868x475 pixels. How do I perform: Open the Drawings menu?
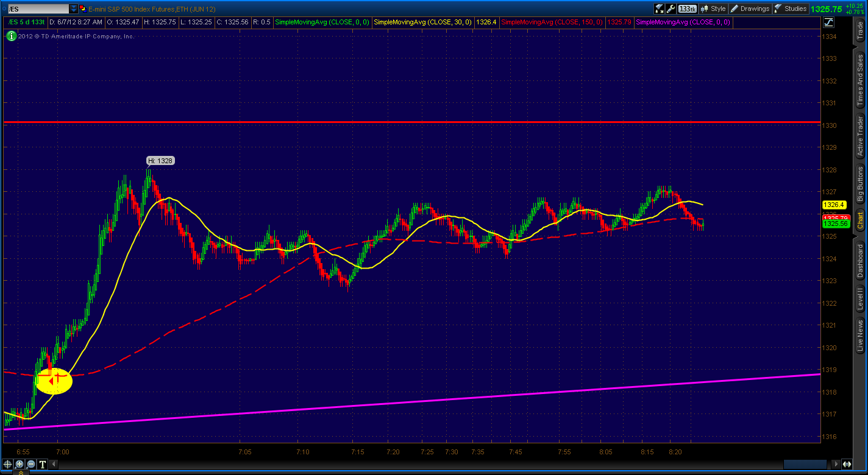click(x=750, y=9)
